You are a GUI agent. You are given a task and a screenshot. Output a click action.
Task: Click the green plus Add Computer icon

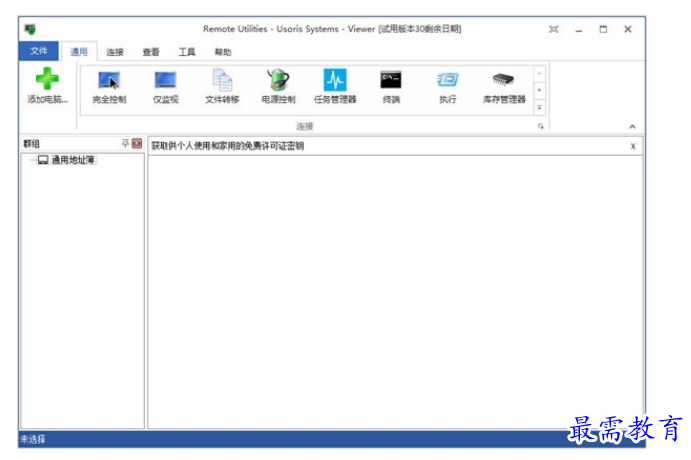click(47, 78)
